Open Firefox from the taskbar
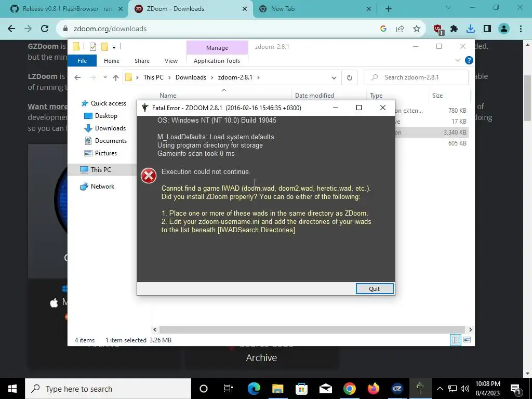 click(373, 389)
